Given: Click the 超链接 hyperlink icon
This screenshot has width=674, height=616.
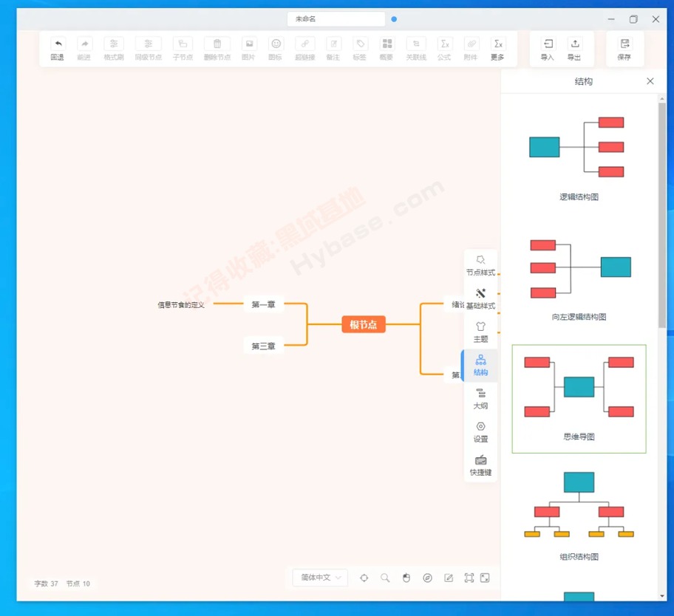Looking at the screenshot, I should (304, 44).
